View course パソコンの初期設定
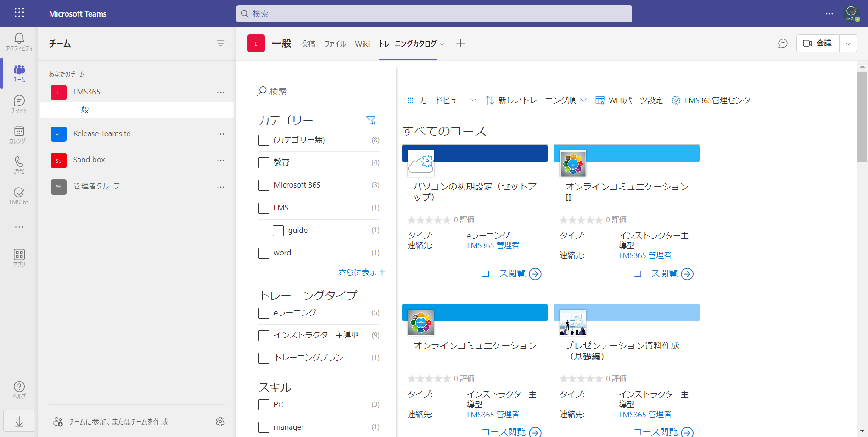This screenshot has width=868, height=437. coord(511,273)
